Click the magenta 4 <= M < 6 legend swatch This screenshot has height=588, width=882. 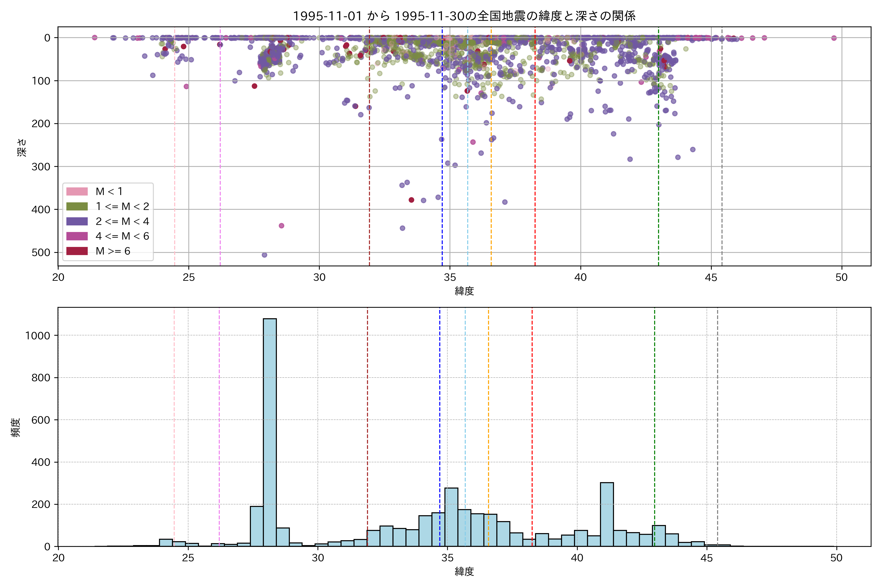(x=77, y=236)
